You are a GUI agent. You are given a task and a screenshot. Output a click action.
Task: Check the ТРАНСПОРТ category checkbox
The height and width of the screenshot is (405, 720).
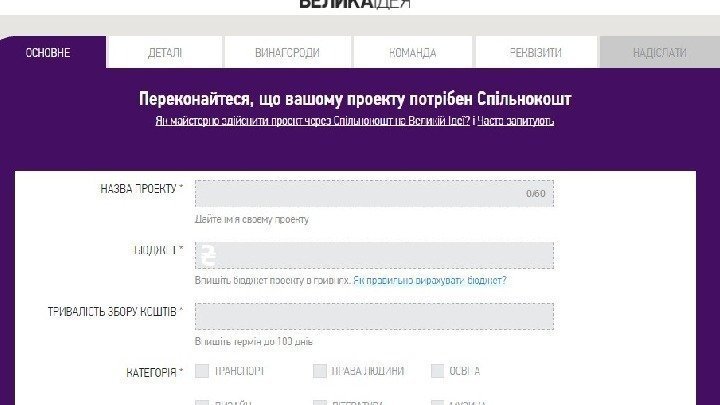click(x=202, y=371)
